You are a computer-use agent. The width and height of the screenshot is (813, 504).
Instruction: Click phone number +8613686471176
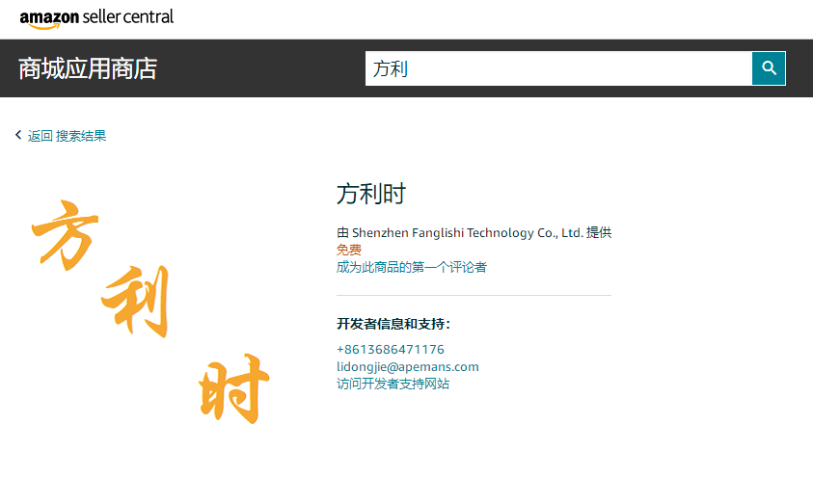(391, 350)
